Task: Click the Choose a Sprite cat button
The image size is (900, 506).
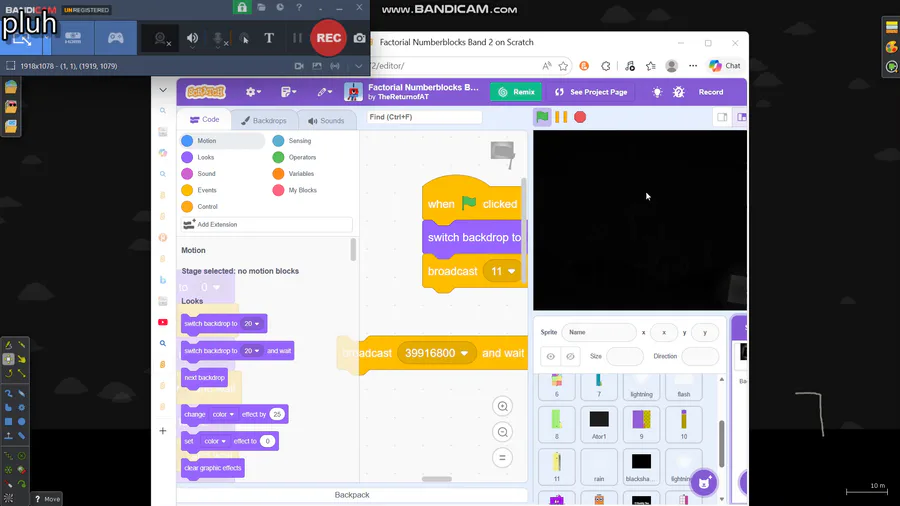Action: (704, 482)
